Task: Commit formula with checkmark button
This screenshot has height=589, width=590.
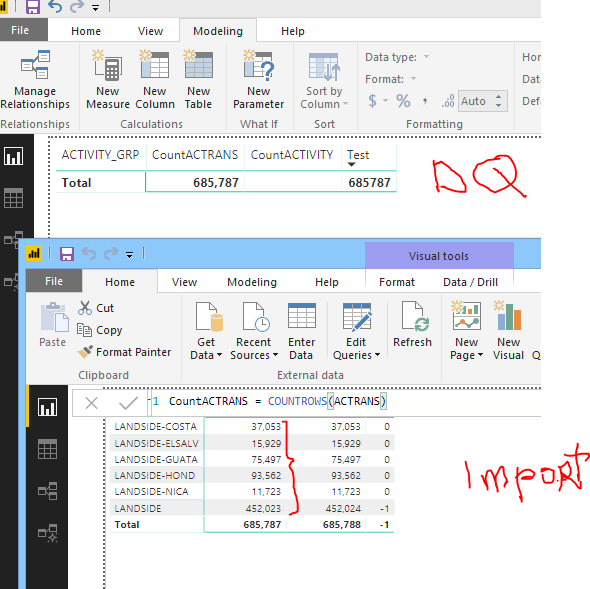Action: click(x=128, y=403)
